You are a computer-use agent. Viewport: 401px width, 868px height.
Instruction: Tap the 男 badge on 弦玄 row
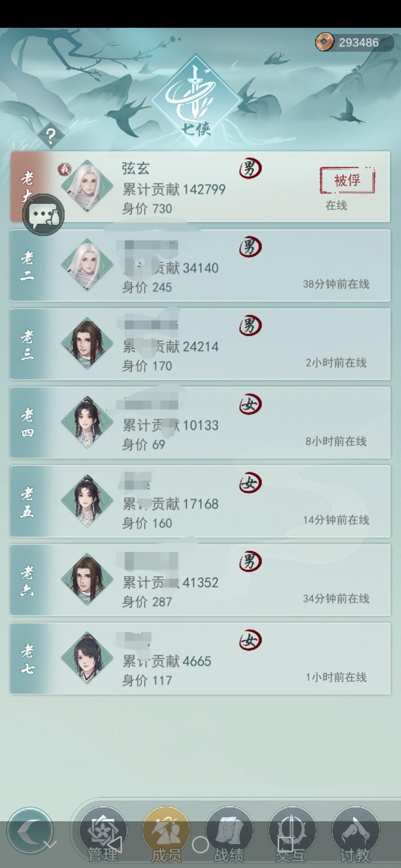[x=250, y=168]
